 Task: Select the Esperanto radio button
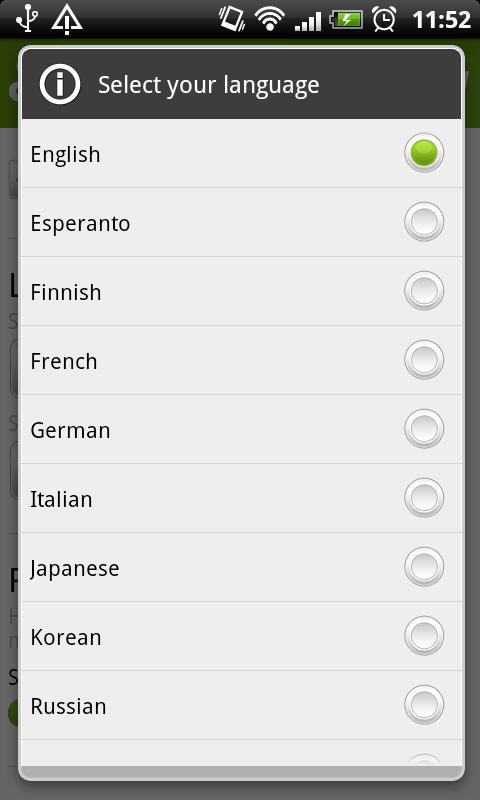pyautogui.click(x=424, y=222)
